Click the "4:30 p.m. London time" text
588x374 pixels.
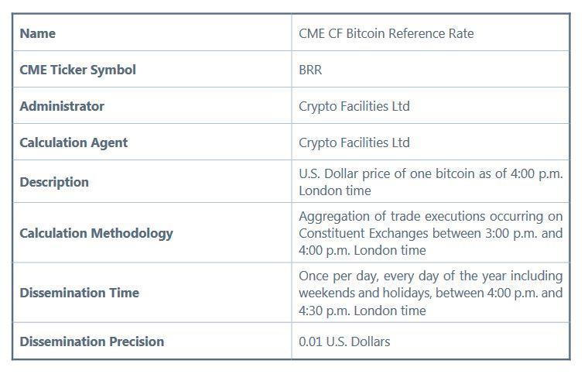point(362,311)
